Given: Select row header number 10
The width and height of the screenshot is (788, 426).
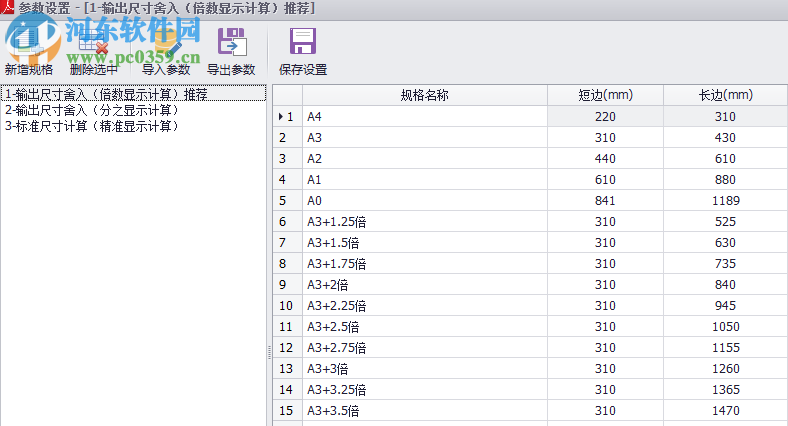Looking at the screenshot, I should click(287, 305).
